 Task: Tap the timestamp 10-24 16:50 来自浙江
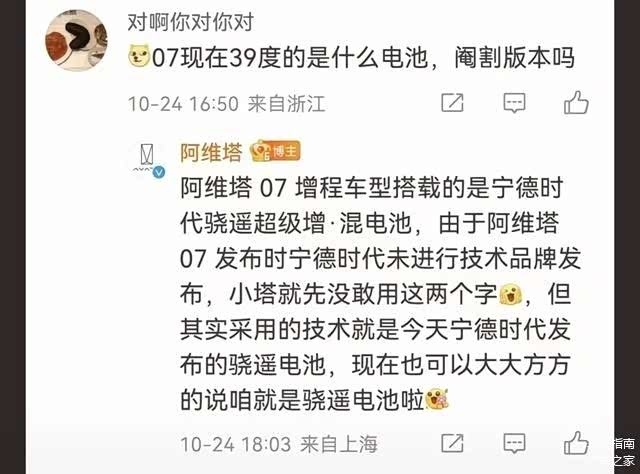click(x=227, y=103)
